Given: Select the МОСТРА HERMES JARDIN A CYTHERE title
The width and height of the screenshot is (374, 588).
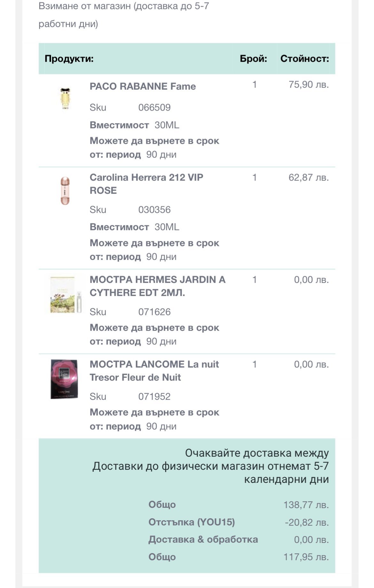Looking at the screenshot, I should coord(157,286).
